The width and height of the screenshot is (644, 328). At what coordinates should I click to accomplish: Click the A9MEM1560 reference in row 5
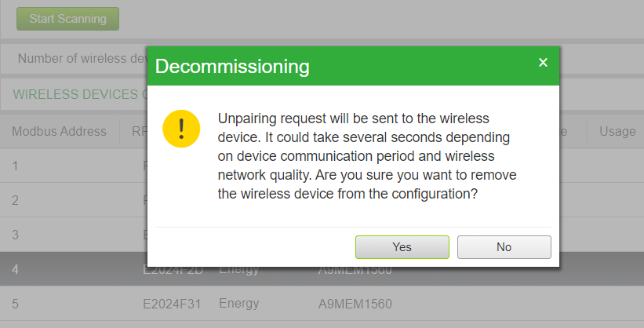click(x=355, y=304)
